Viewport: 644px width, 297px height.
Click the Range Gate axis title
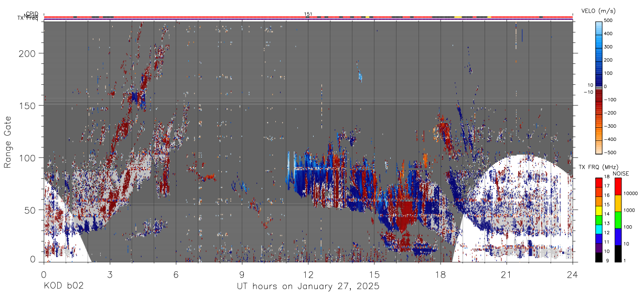click(x=8, y=142)
